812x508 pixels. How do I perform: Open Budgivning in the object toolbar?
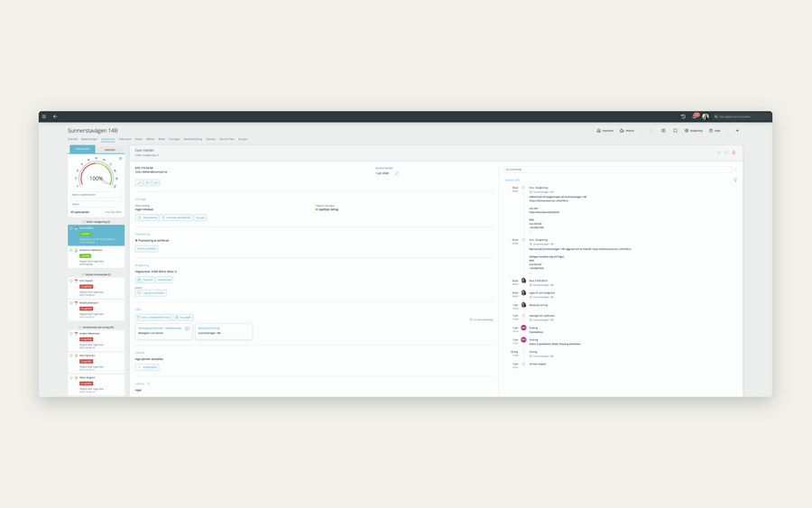tap(694, 131)
